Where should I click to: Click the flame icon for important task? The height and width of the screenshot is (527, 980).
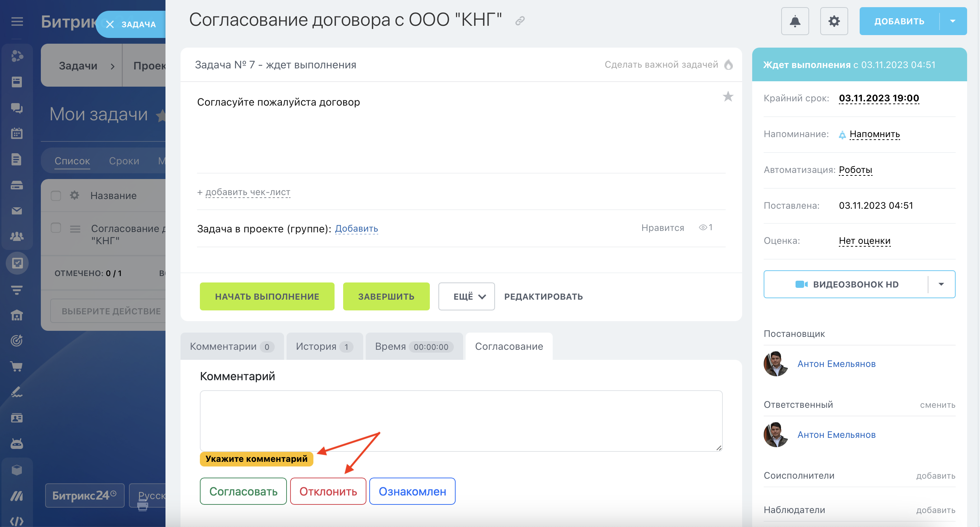(x=728, y=65)
